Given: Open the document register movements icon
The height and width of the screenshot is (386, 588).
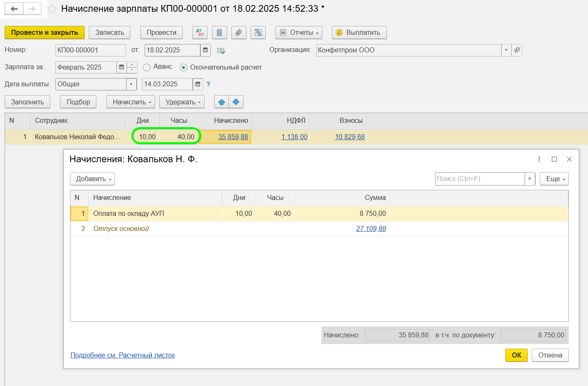Looking at the screenshot, I should click(219, 32).
